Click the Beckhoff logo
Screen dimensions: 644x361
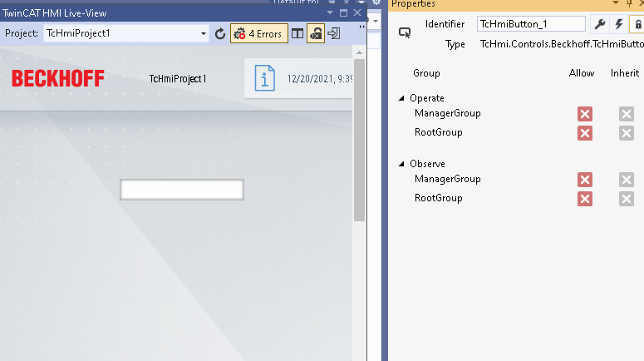58,78
